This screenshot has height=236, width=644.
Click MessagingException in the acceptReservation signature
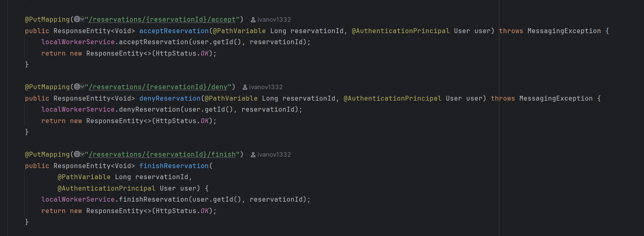[564, 31]
